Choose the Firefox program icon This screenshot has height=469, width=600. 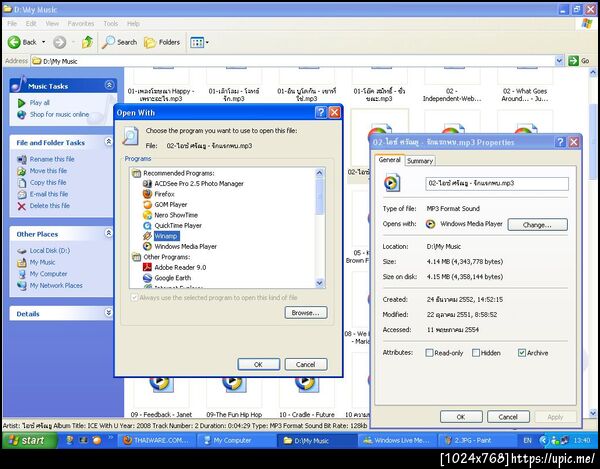tap(147, 194)
